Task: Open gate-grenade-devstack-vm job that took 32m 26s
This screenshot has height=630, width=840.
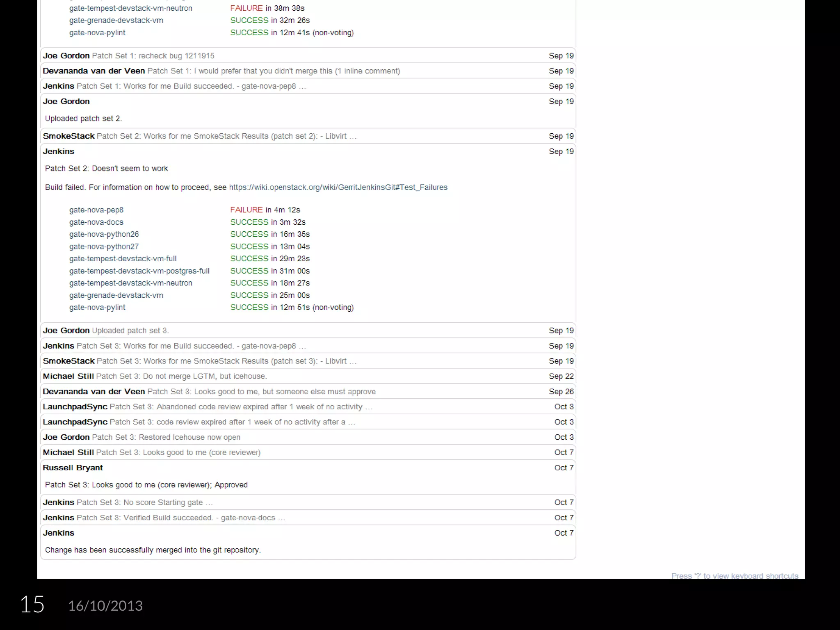Action: click(116, 21)
